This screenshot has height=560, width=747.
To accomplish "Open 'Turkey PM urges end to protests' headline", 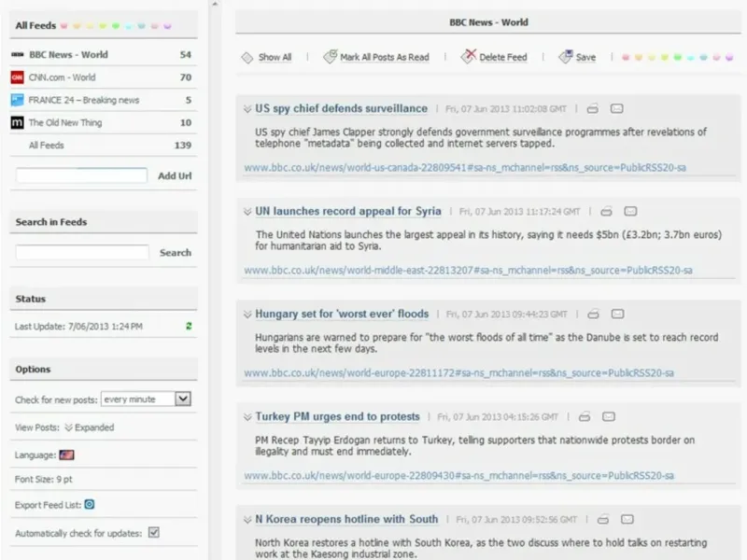I will pos(337,416).
